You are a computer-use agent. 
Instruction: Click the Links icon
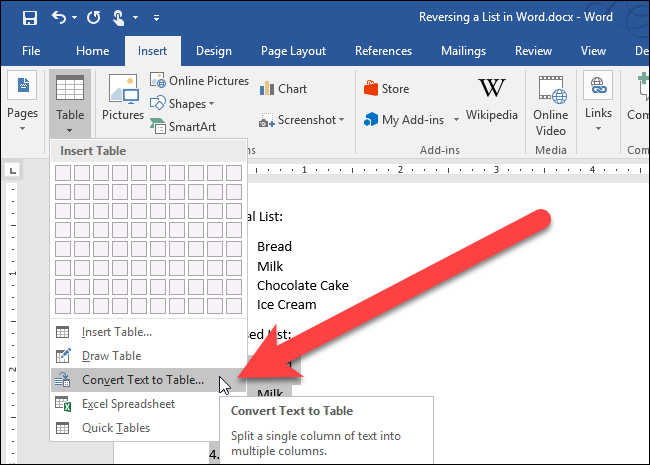click(x=598, y=85)
